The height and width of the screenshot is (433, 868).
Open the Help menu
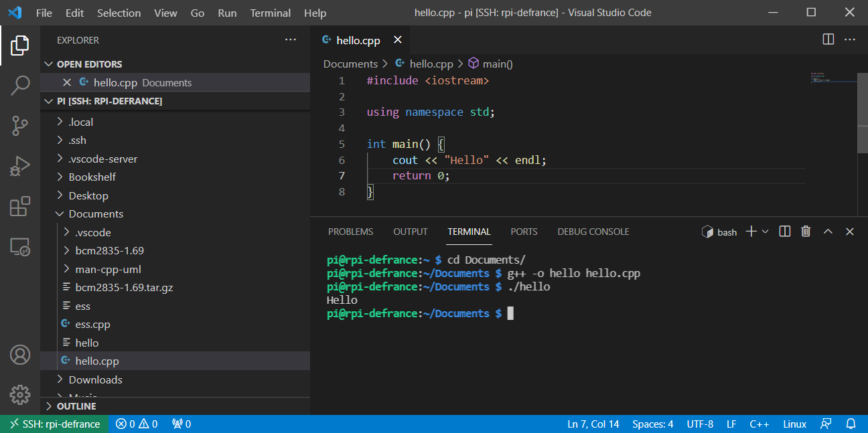tap(315, 13)
